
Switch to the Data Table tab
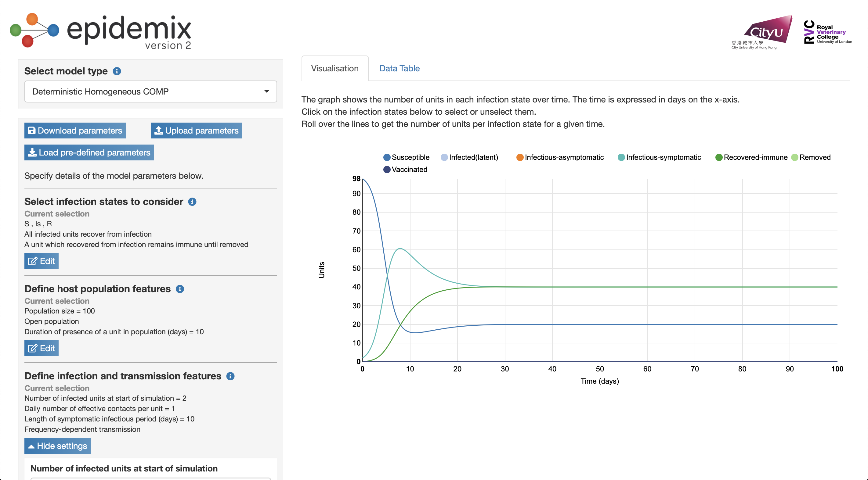[x=399, y=68]
